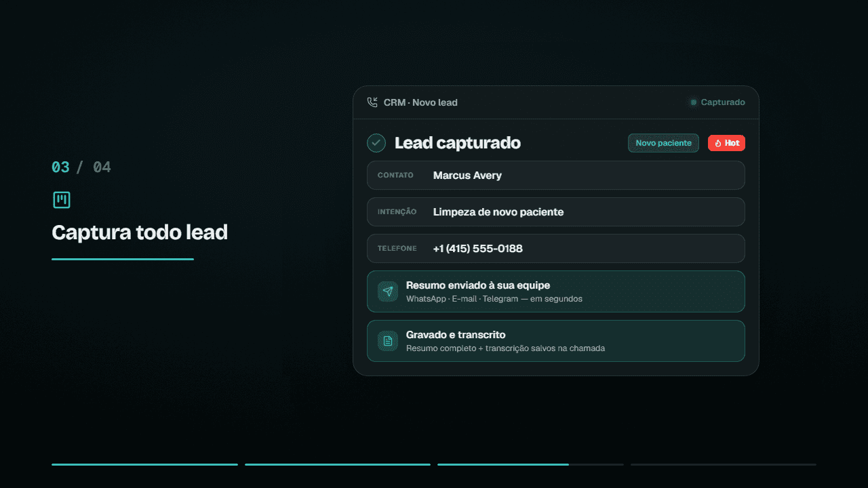
Task: Jump to second progress bar segment
Action: (x=338, y=464)
